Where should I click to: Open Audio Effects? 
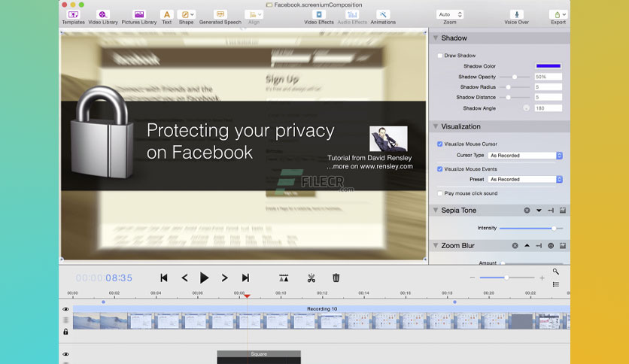point(352,17)
